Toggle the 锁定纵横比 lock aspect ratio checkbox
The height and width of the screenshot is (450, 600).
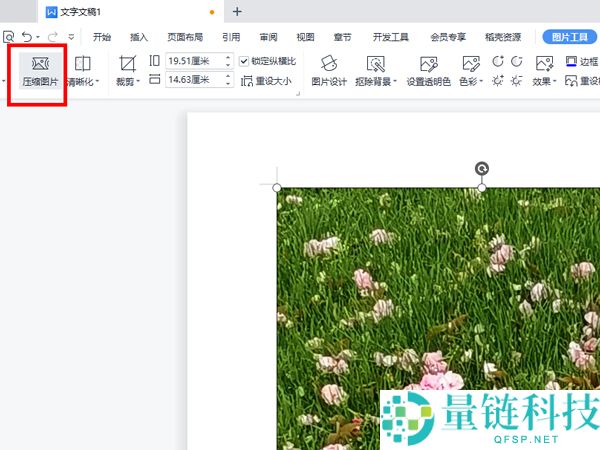click(x=245, y=61)
